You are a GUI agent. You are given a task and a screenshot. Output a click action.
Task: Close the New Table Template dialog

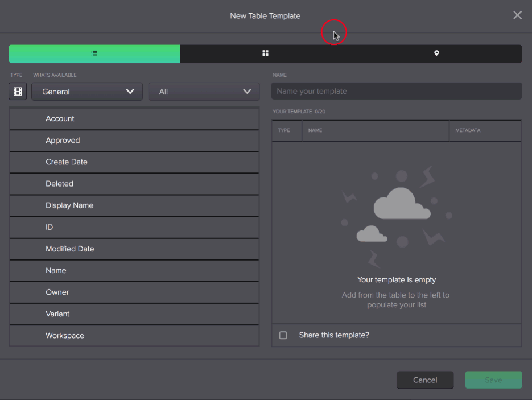[517, 15]
